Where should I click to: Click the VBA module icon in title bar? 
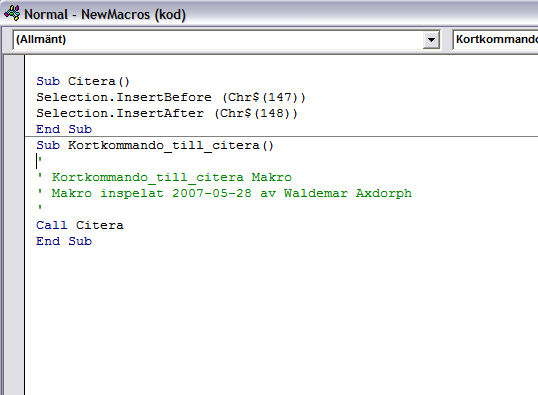point(12,13)
